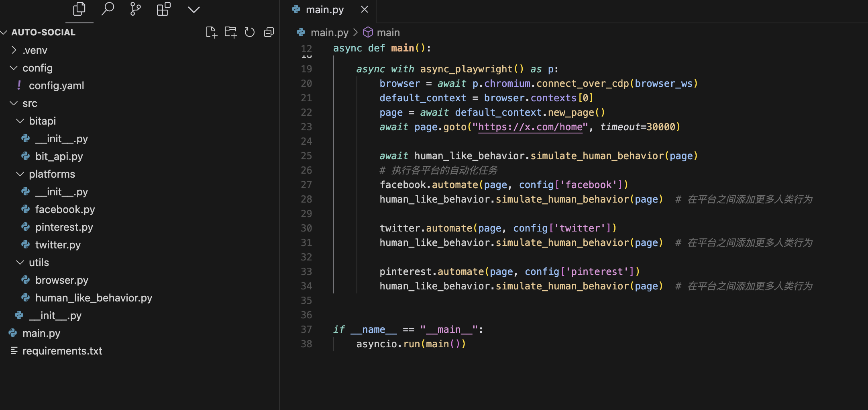The image size is (868, 410).
Task: Collapse the AUTO-SOCIAL project section
Action: click(x=43, y=32)
